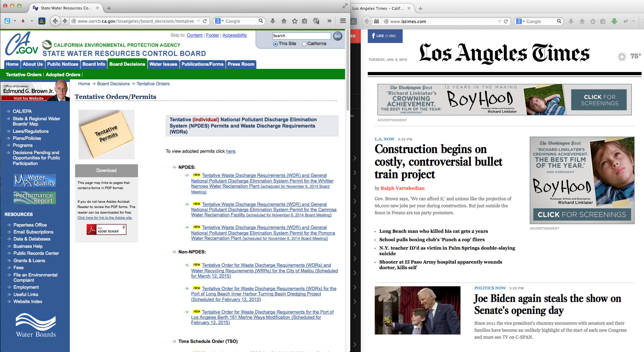Click the GO search button

(x=337, y=36)
